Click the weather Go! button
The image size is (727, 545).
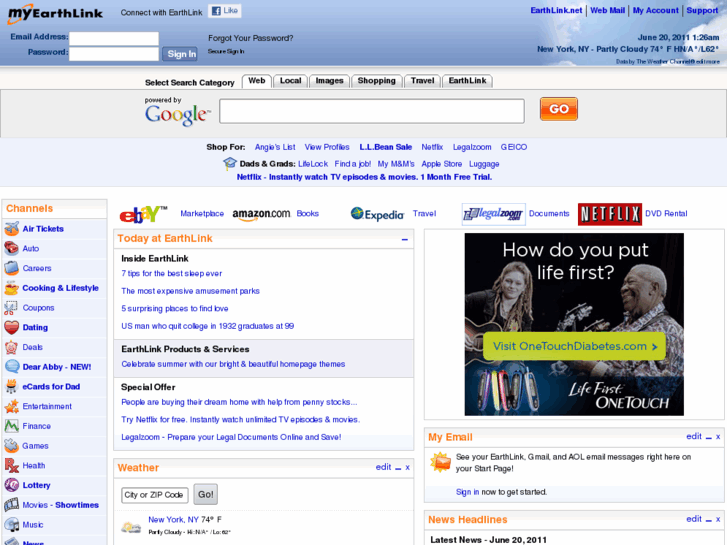click(x=205, y=494)
